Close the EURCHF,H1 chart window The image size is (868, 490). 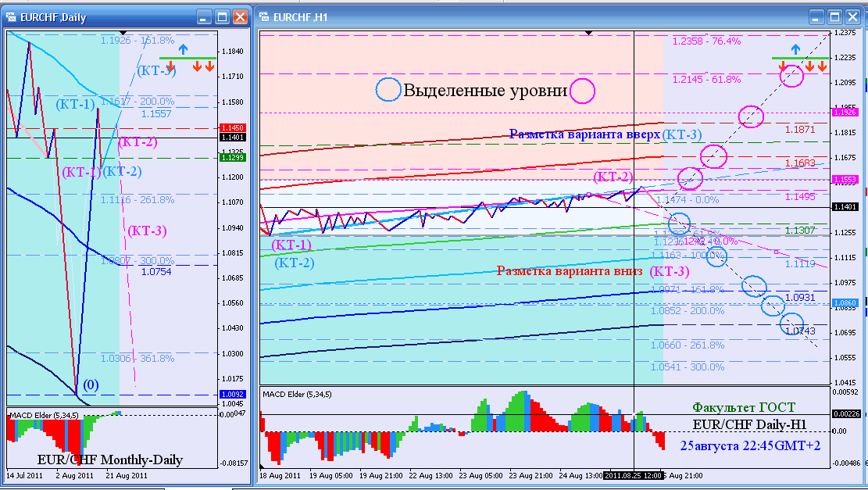click(x=852, y=17)
